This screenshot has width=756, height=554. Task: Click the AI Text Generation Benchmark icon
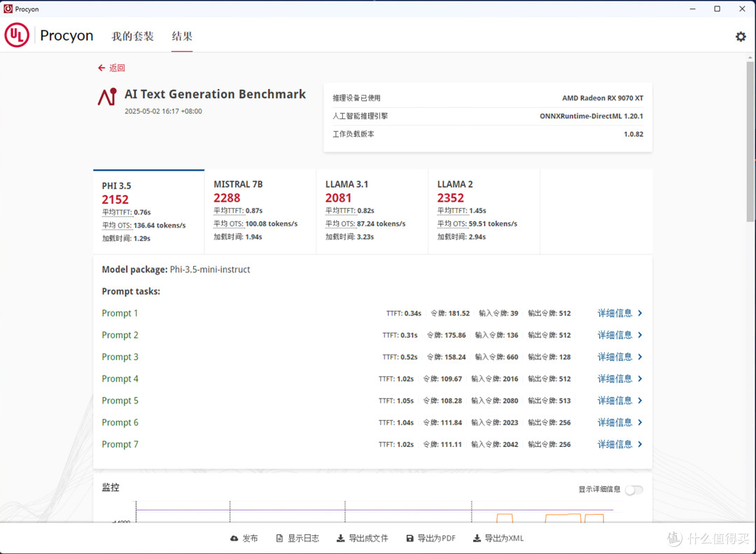(108, 97)
